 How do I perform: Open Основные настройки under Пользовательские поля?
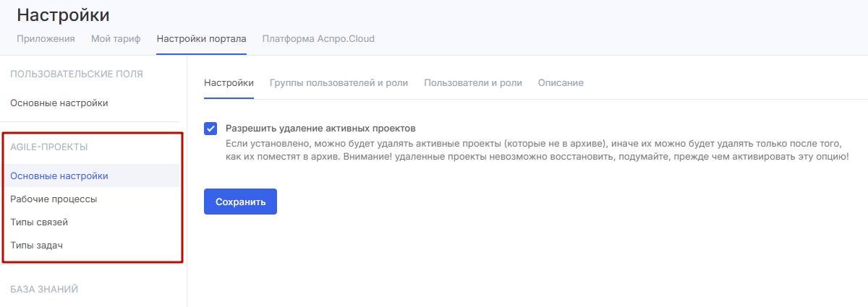(59, 103)
